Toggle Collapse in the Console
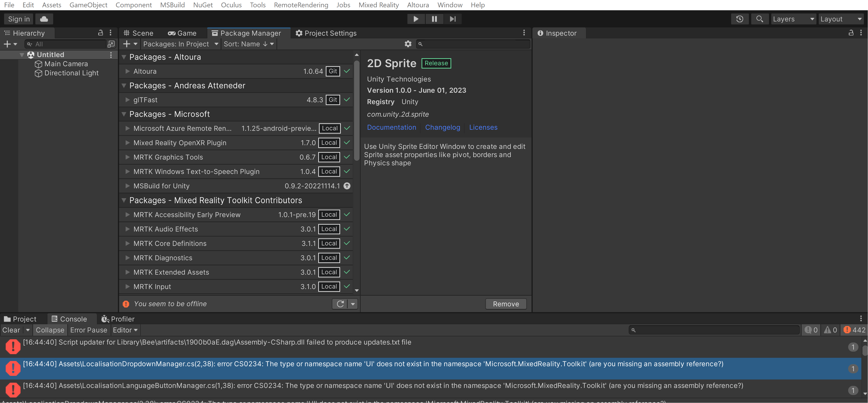868x403 pixels. click(50, 330)
